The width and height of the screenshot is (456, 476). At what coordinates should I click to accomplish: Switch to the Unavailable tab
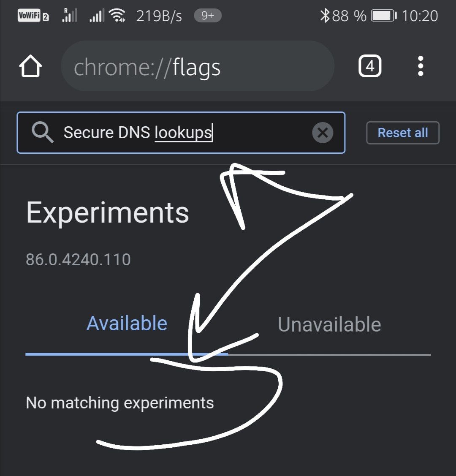point(329,324)
